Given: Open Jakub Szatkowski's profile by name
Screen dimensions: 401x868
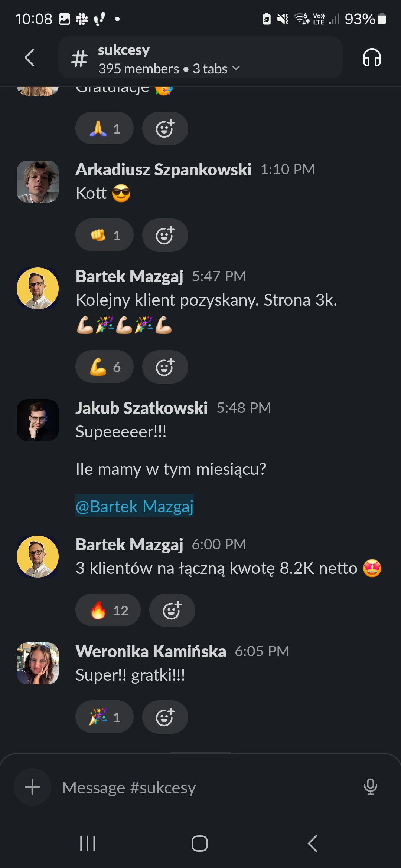Looking at the screenshot, I should coord(141,408).
